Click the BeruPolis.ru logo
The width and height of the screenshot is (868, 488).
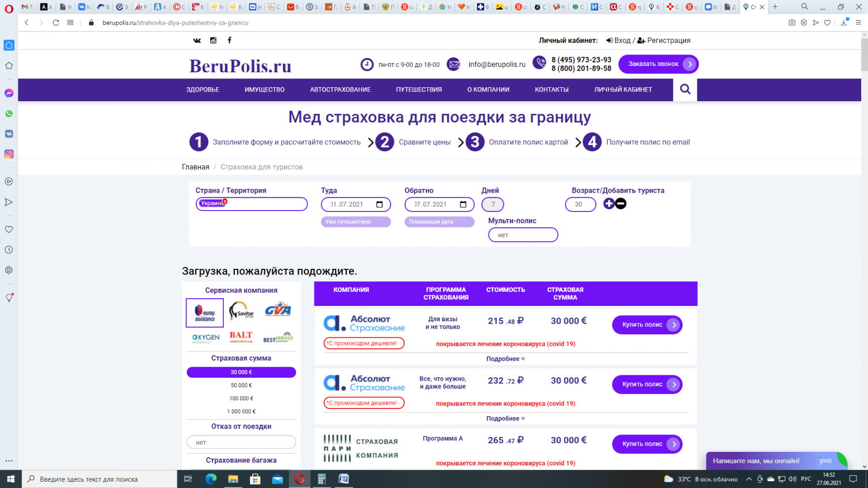pos(240,66)
